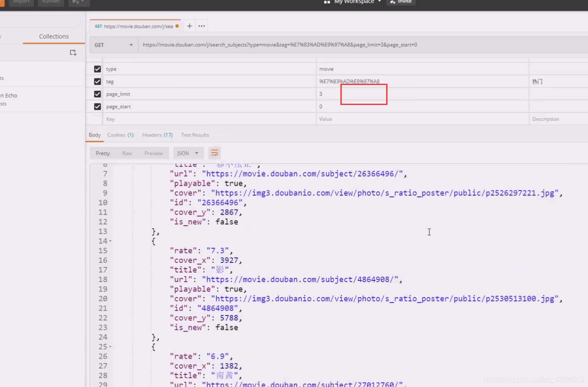The image size is (588, 387).
Task: Uncheck the page_limit parameter checkbox
Action: [x=97, y=94]
